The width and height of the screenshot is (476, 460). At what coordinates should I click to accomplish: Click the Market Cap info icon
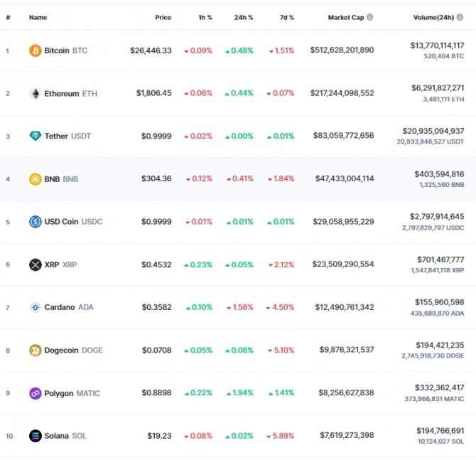pos(370,17)
